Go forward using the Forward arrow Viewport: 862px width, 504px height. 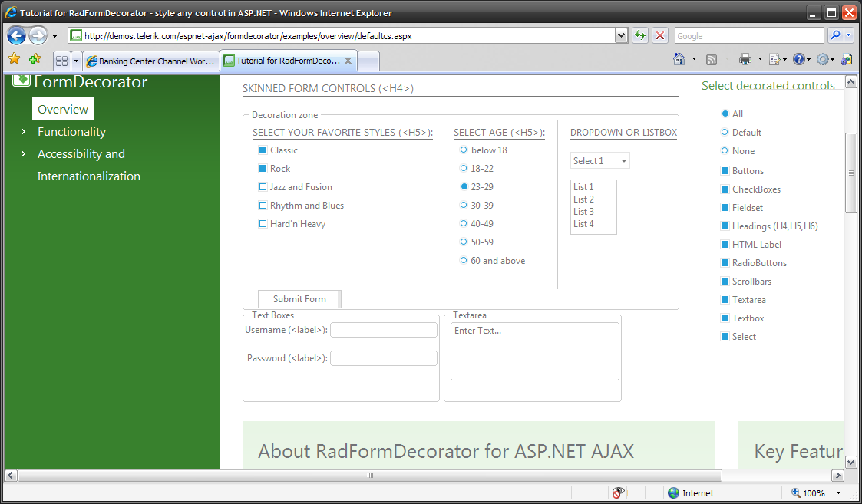coord(38,36)
